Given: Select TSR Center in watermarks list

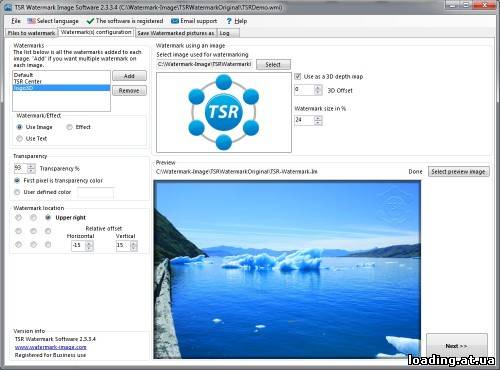Looking at the screenshot, I should 61,81.
